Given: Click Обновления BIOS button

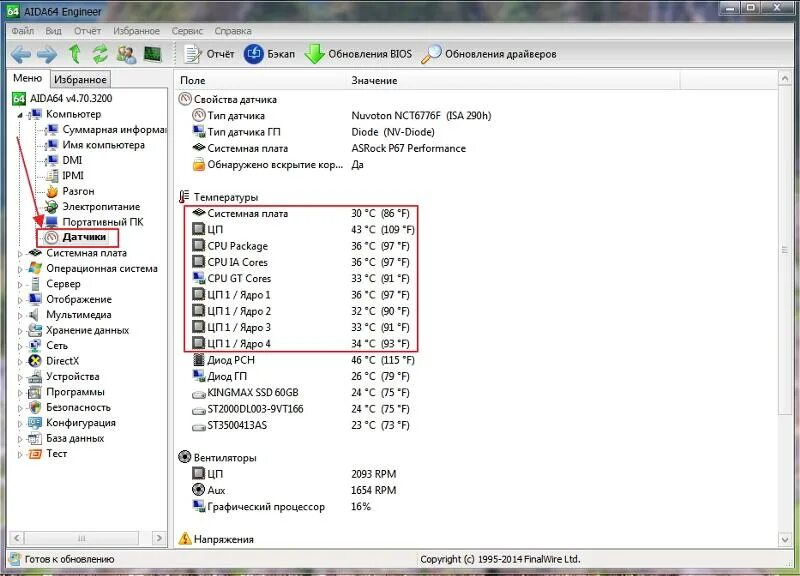Looking at the screenshot, I should (358, 54).
